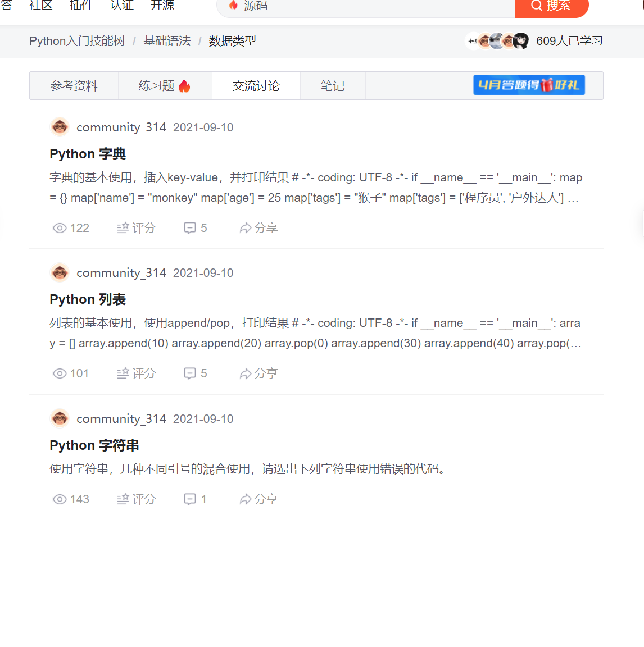Click the comment icon on Python 列表 post
Screen dimensions: 644x647
click(x=189, y=373)
